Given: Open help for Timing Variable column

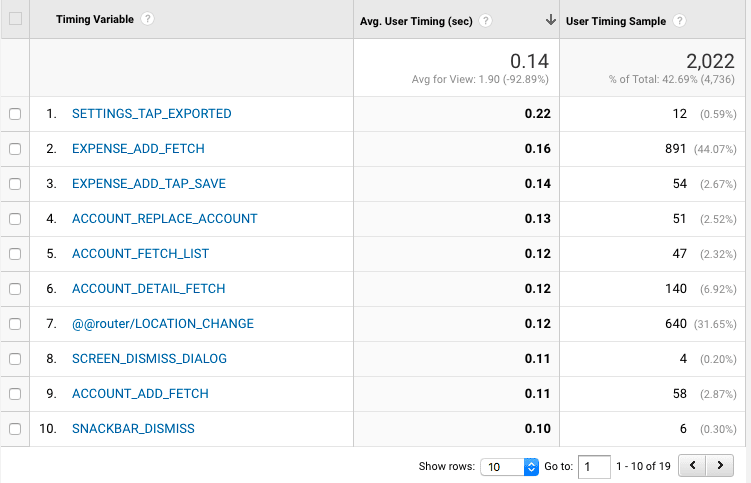Looking at the screenshot, I should [x=148, y=19].
